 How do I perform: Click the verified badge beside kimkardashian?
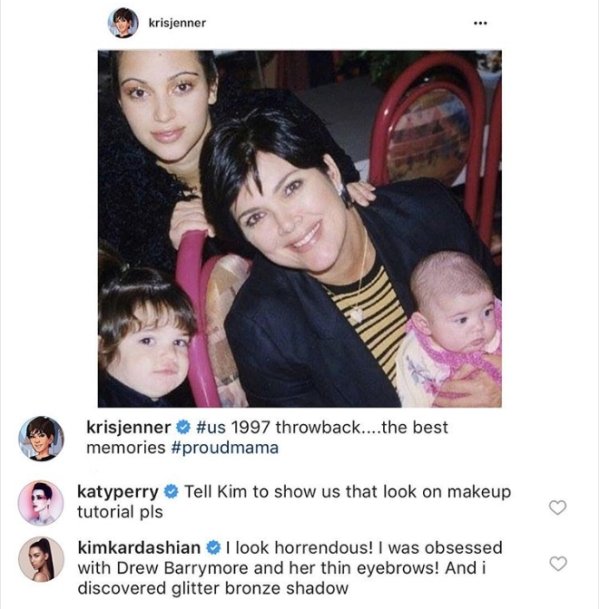(x=214, y=548)
